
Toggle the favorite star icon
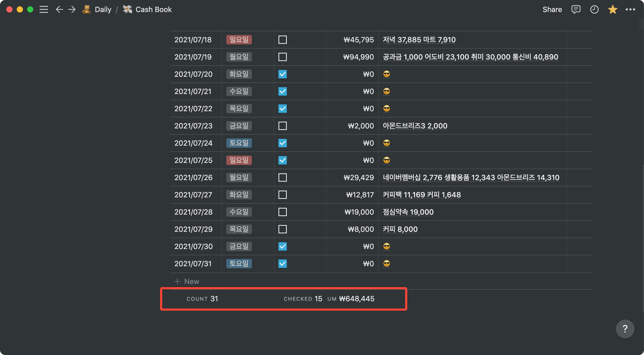point(612,10)
